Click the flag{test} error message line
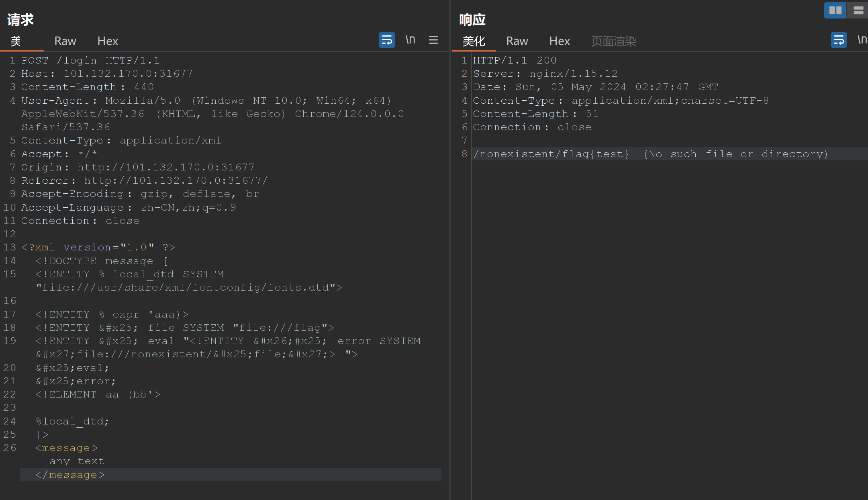868x500 pixels. tap(651, 154)
